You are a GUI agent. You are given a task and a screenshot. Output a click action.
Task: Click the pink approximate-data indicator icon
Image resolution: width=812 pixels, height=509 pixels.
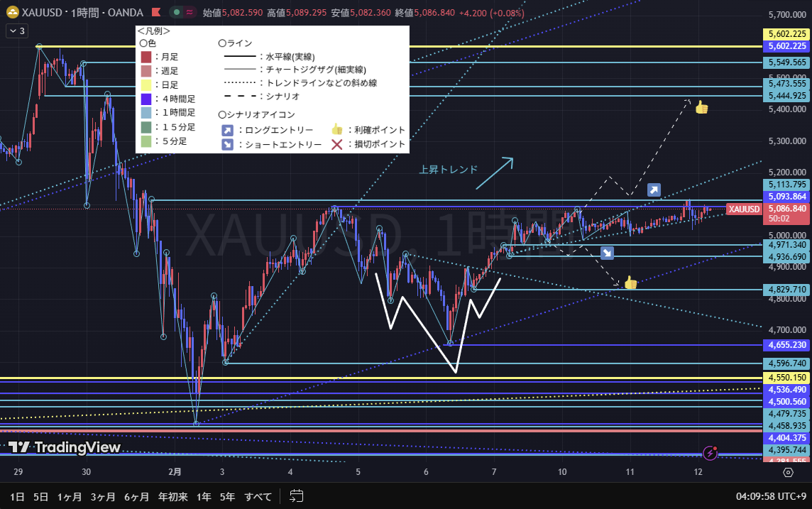point(190,12)
